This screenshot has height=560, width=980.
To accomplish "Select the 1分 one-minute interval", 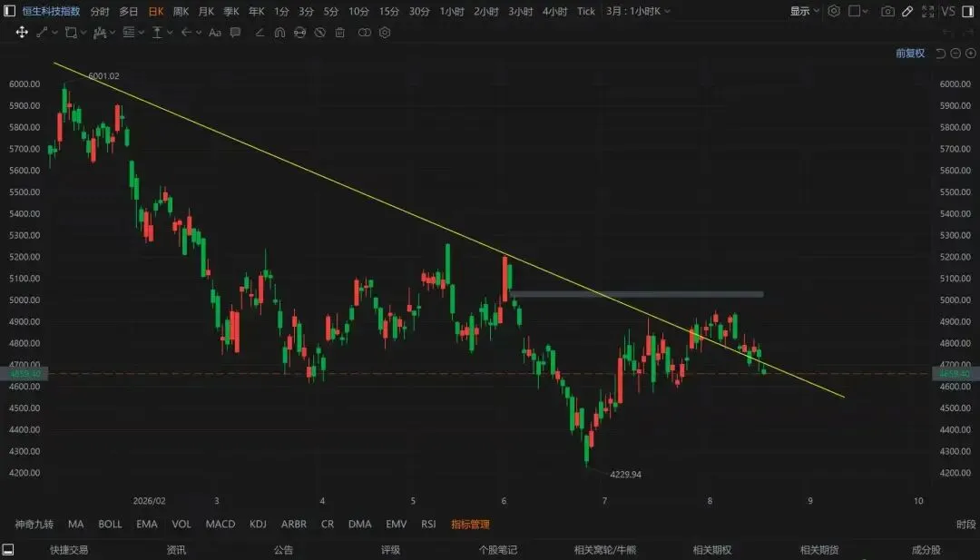I will [x=281, y=11].
